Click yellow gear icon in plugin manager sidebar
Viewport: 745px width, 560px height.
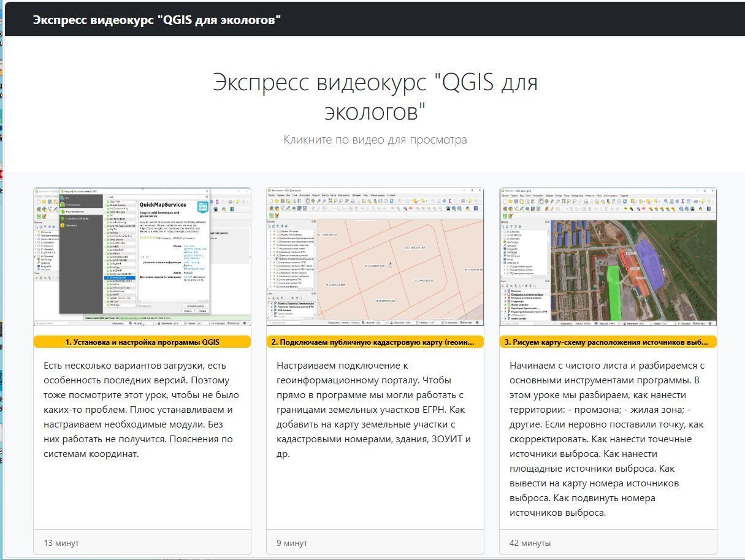pyautogui.click(x=63, y=225)
